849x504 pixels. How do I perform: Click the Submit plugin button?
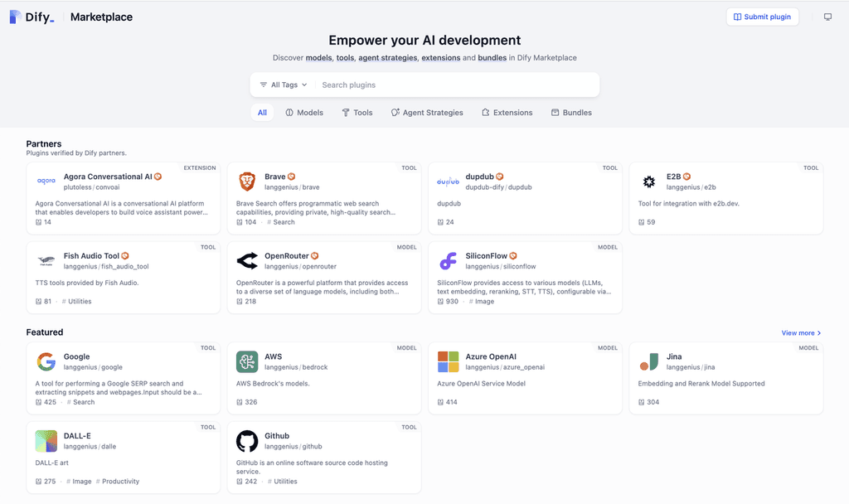(762, 17)
